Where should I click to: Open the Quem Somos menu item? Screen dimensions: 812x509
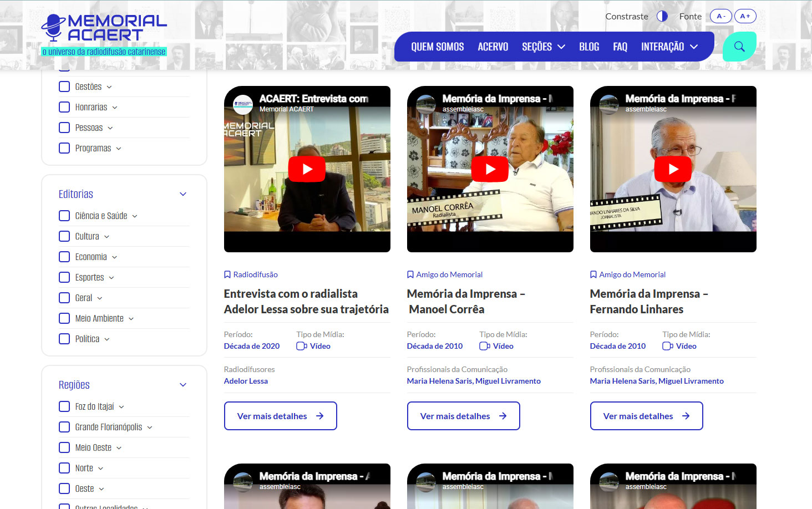coord(437,47)
